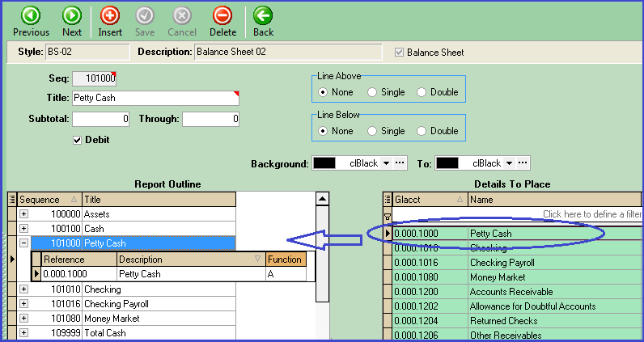This screenshot has height=342, width=644.
Task: Select None for Line Below
Action: tap(323, 131)
